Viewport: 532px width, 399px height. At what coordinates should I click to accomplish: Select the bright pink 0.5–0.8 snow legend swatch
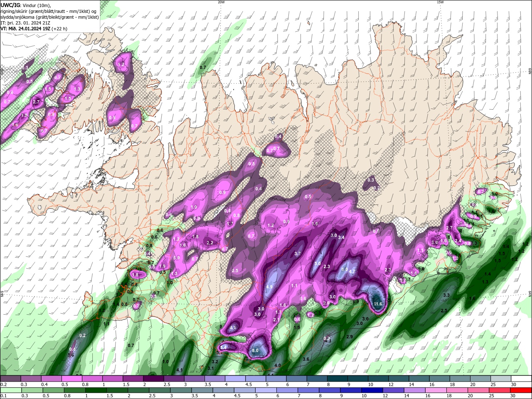(71, 379)
